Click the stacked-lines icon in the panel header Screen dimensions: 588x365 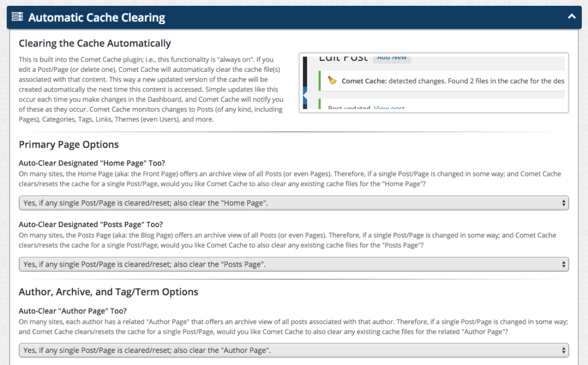click(17, 17)
